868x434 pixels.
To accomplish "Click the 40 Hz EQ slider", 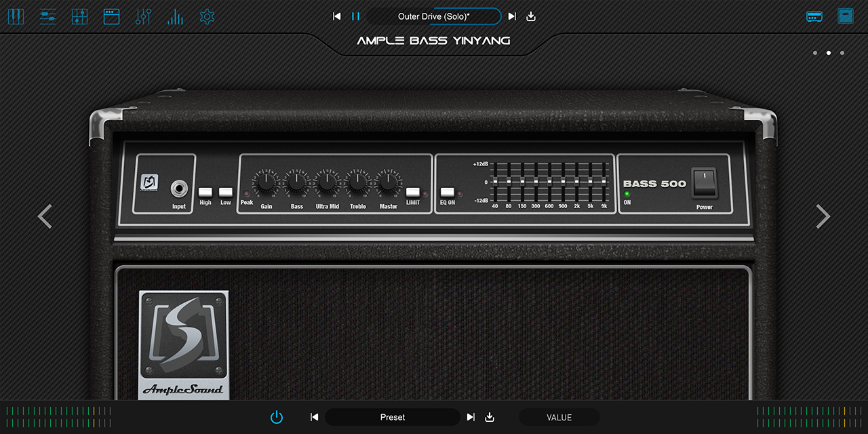I will pyautogui.click(x=495, y=182).
